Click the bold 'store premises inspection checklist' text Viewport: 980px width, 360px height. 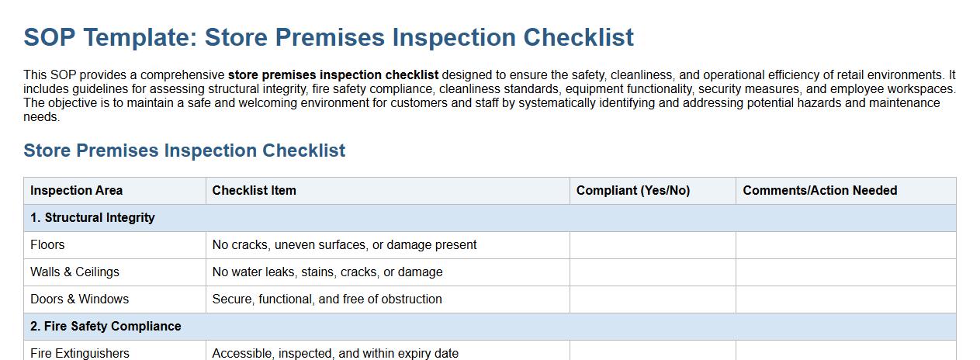tap(333, 75)
